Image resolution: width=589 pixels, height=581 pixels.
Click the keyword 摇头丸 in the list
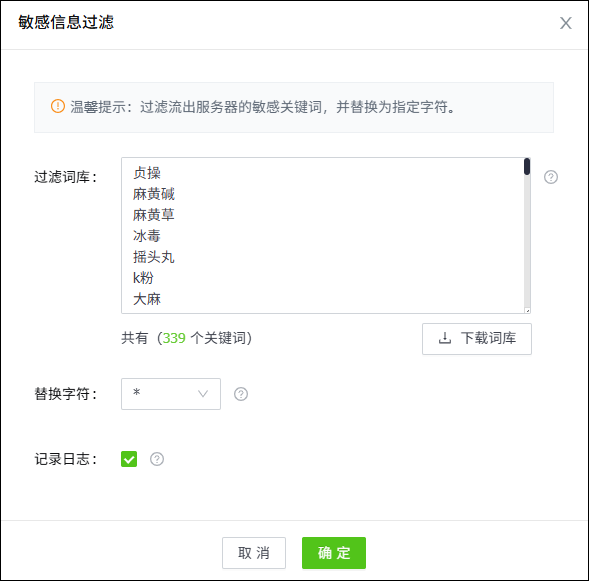point(154,257)
